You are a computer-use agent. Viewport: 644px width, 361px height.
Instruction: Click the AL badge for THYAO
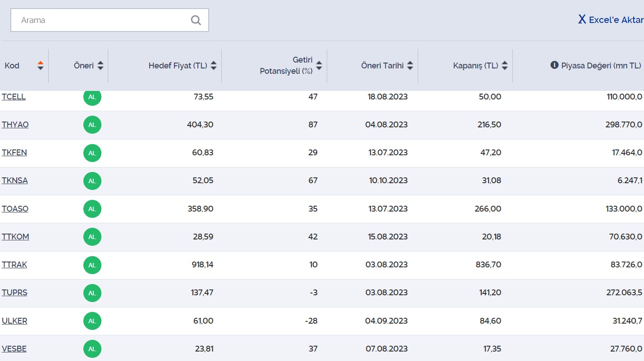92,125
